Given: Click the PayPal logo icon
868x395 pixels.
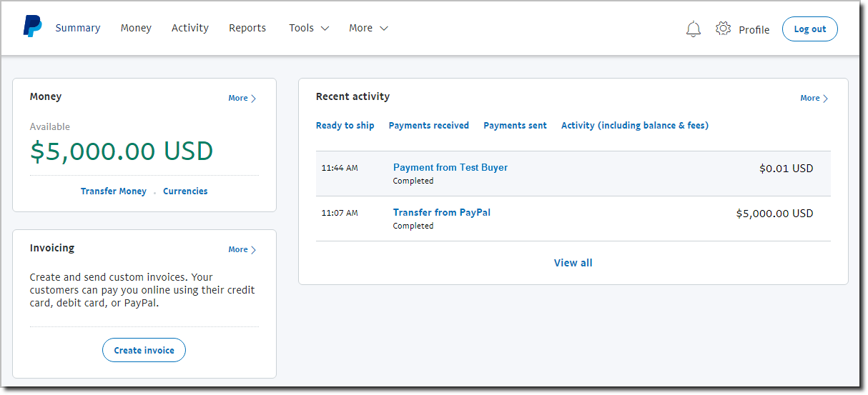Looking at the screenshot, I should tap(32, 26).
